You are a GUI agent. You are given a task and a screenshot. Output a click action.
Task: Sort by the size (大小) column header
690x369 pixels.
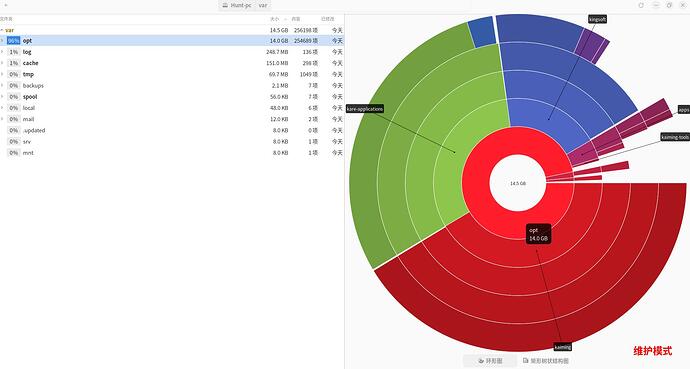pyautogui.click(x=275, y=19)
